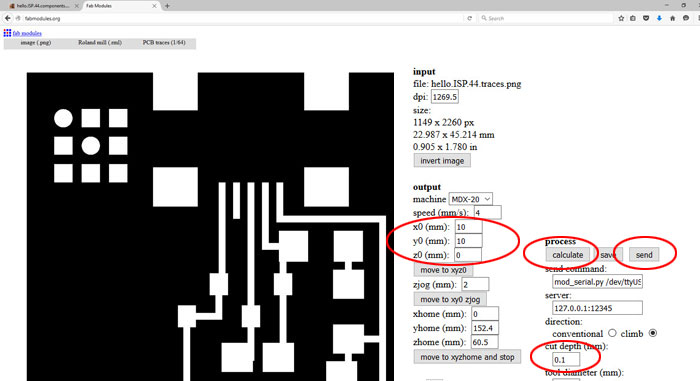Click the move to xy0 zjog button
The image size is (700, 381).
[450, 299]
